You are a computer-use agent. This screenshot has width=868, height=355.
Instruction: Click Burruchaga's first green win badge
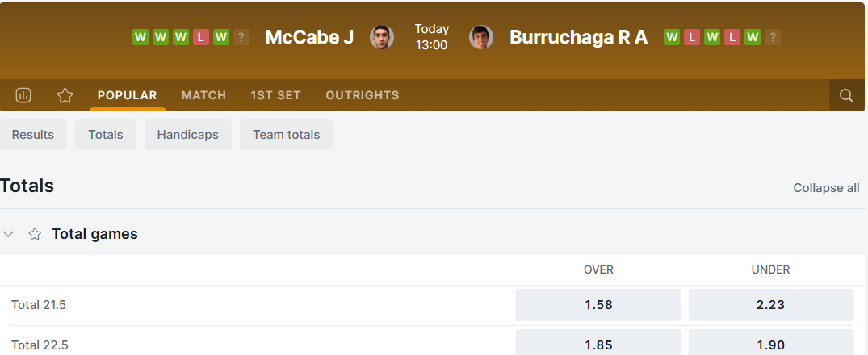coord(672,37)
